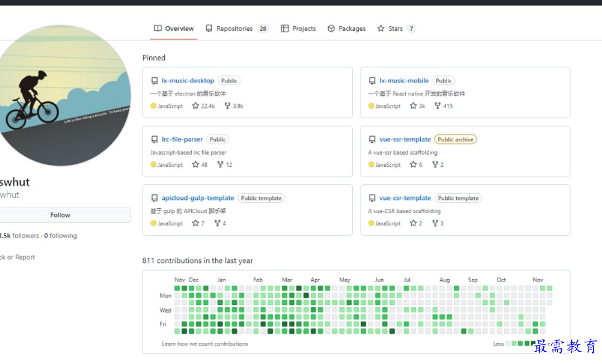
Task: Open the Block or Report link
Action: [17, 257]
